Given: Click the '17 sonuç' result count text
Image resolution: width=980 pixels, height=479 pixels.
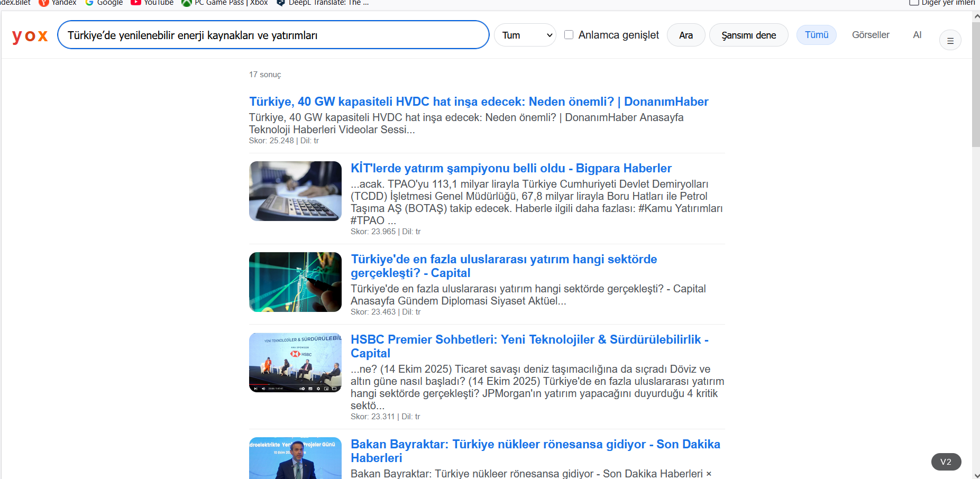Looking at the screenshot, I should click(265, 75).
